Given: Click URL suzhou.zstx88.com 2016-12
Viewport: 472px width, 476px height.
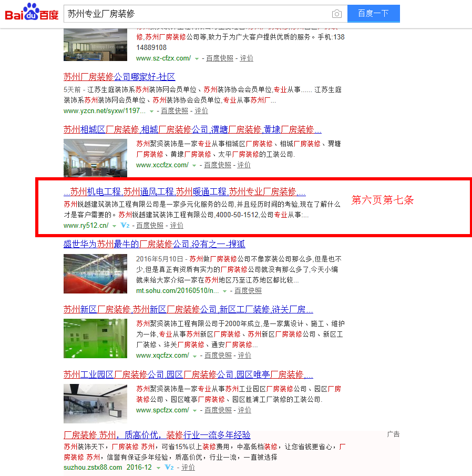Looking at the screenshot, I should (108, 467).
